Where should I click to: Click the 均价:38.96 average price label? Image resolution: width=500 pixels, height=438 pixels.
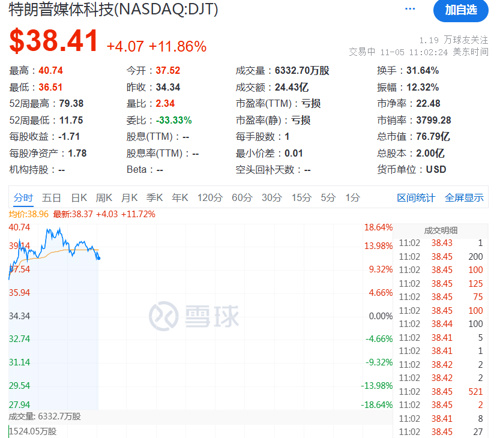[29, 214]
